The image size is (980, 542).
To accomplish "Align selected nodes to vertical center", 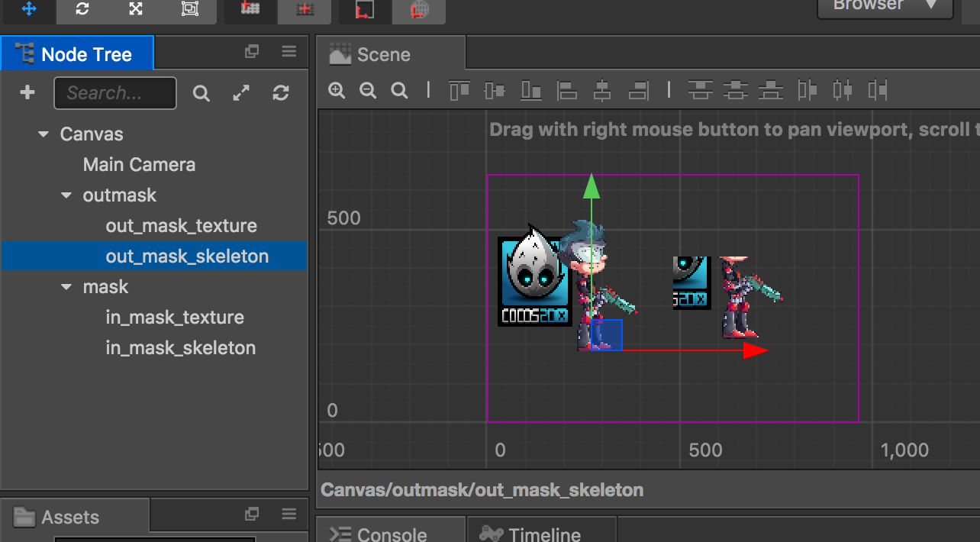I will coord(495,91).
